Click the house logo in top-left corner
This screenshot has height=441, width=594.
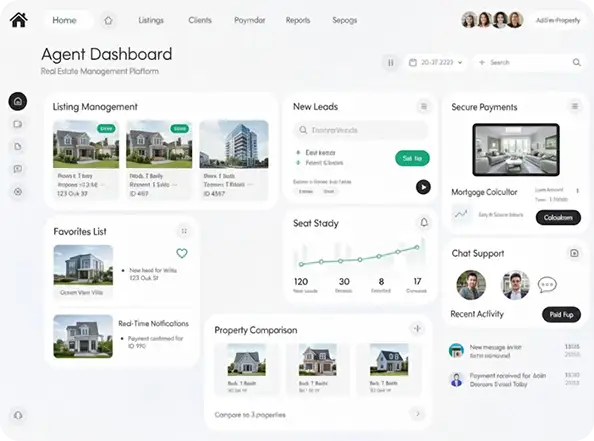[x=19, y=20]
